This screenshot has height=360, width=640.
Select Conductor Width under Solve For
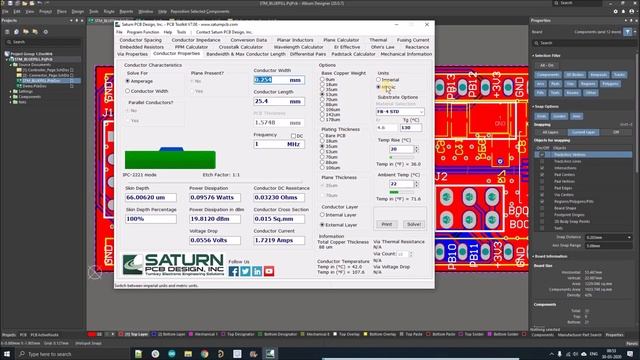pyautogui.click(x=128, y=91)
